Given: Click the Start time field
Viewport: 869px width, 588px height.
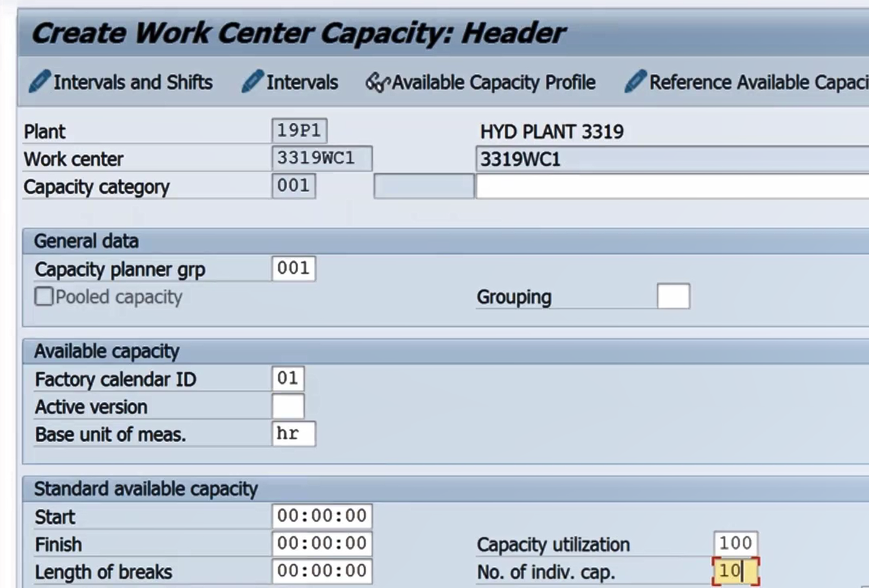Looking at the screenshot, I should coord(322,516).
